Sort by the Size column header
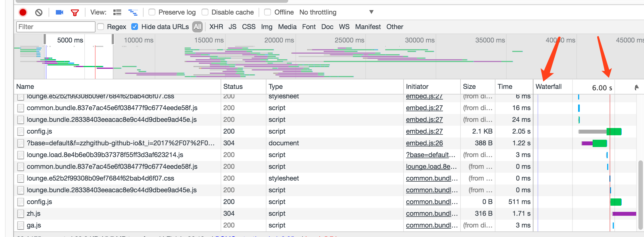This screenshot has height=237, width=644. 478,87
